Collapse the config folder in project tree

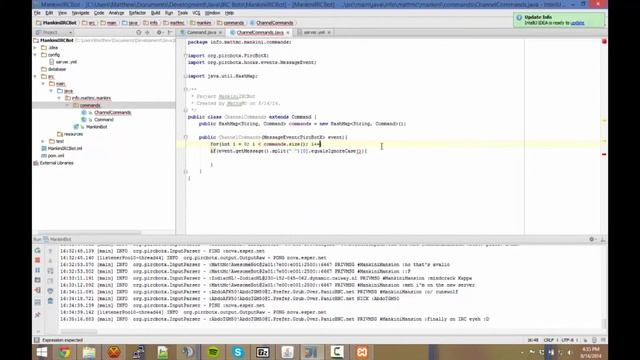(x=36, y=55)
